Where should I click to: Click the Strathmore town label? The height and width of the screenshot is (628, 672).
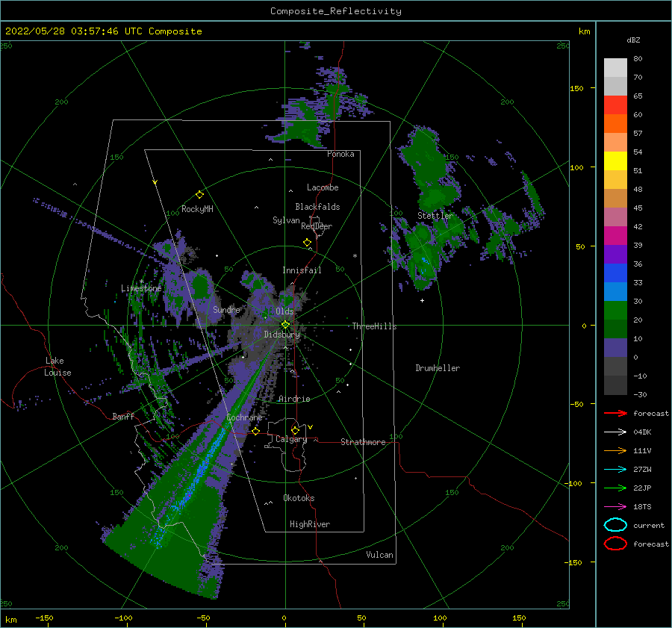click(x=363, y=442)
